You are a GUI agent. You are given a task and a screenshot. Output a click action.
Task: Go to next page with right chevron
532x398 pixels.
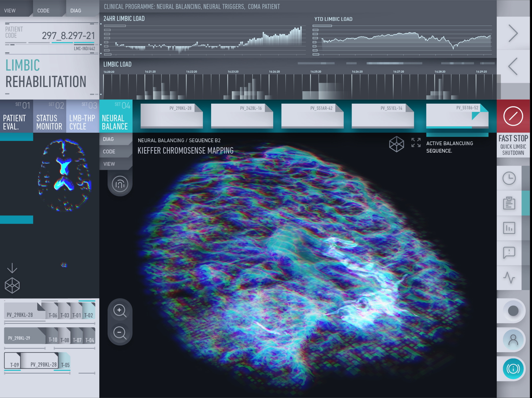pos(513,33)
